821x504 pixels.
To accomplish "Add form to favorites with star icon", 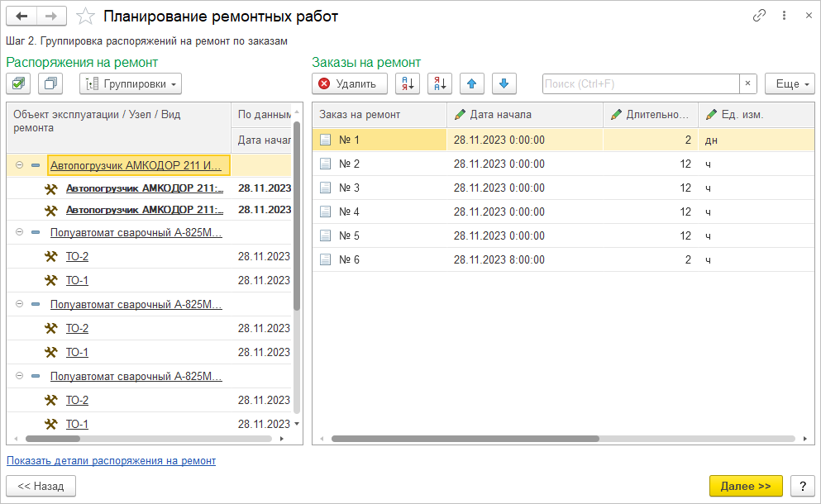I will 85,17.
